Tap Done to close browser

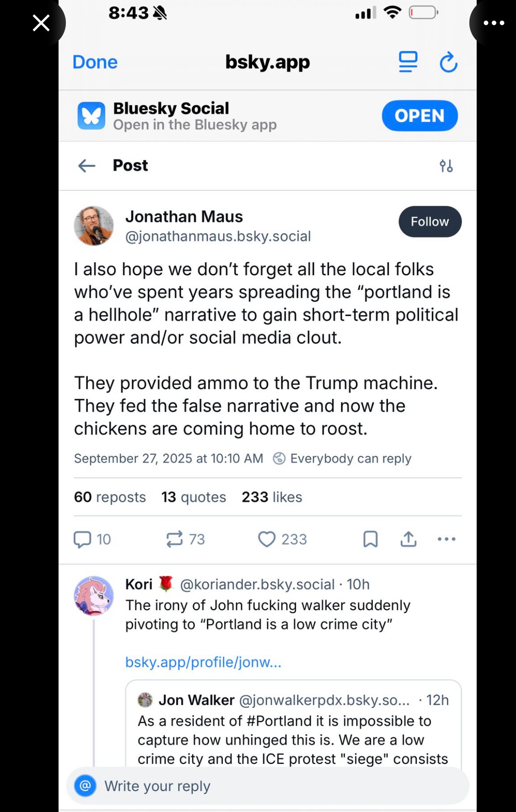(x=95, y=62)
